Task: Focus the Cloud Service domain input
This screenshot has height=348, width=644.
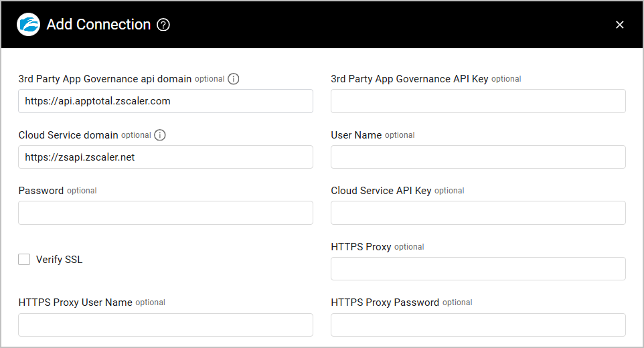Action: (x=165, y=157)
